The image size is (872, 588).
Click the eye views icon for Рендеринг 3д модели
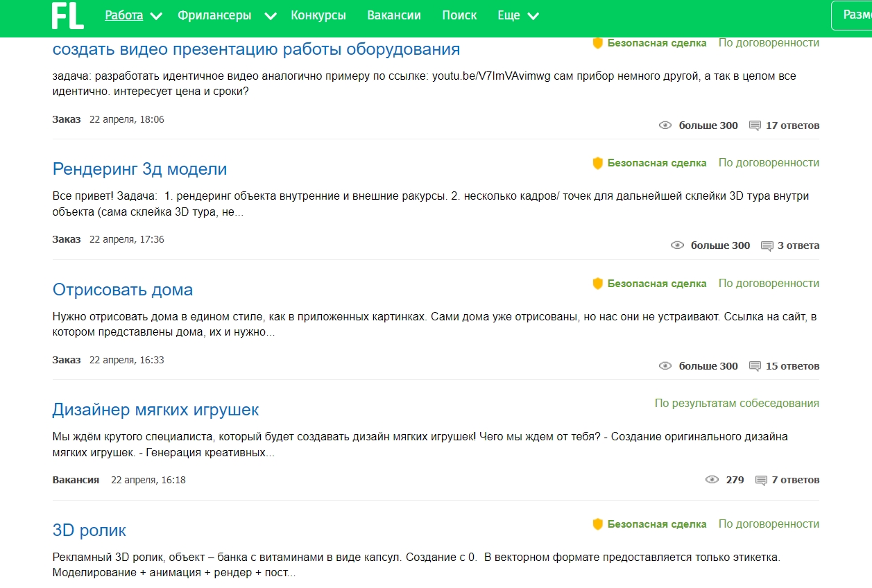point(678,245)
